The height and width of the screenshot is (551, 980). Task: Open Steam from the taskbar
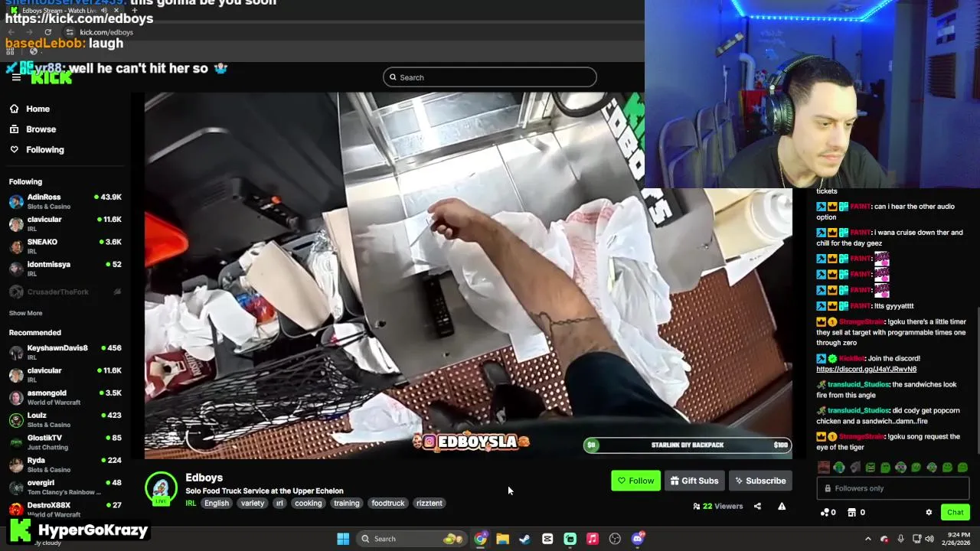[x=524, y=539]
